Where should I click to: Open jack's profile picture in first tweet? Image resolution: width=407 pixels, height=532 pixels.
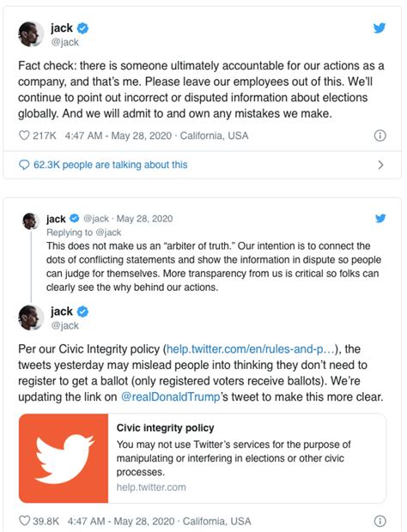tap(31, 34)
